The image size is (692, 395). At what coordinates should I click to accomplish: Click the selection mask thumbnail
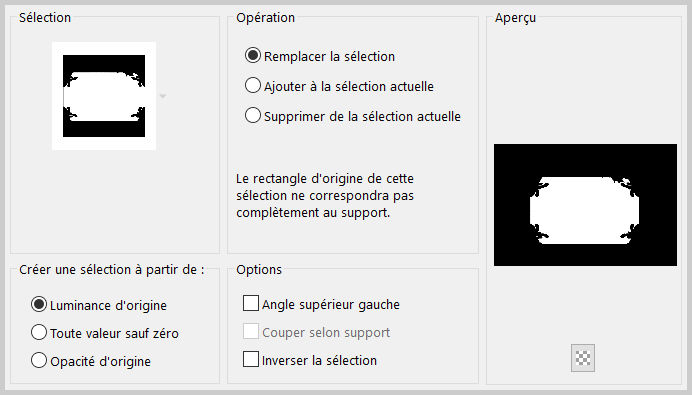point(104,96)
